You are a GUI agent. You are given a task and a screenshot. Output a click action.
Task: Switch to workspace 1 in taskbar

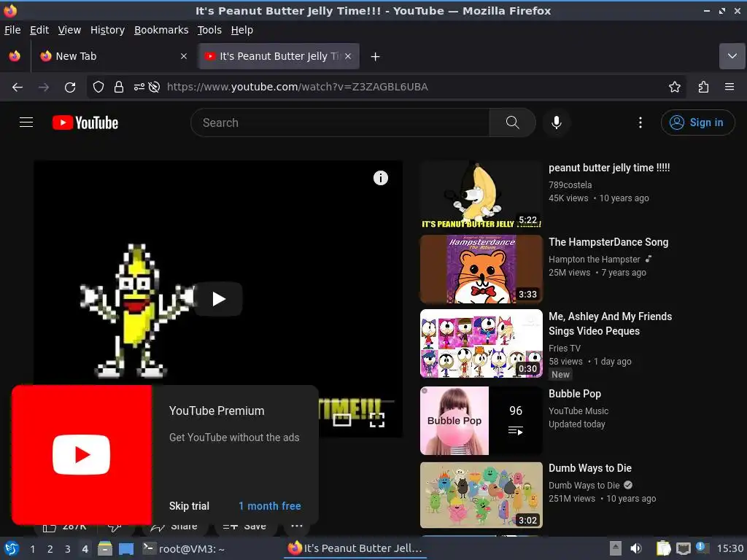tap(32, 549)
